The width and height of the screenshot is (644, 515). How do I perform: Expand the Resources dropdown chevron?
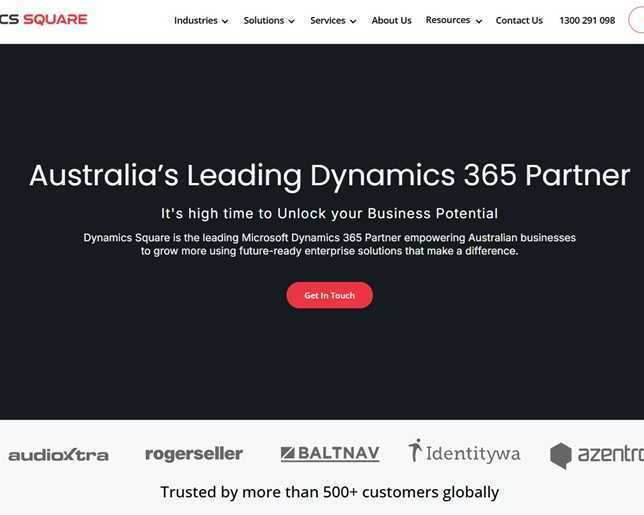[478, 21]
